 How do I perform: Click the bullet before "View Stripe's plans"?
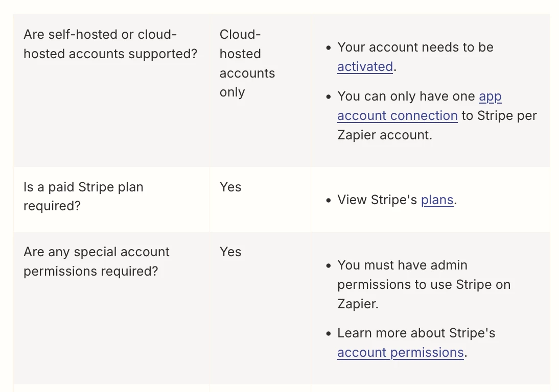(329, 201)
